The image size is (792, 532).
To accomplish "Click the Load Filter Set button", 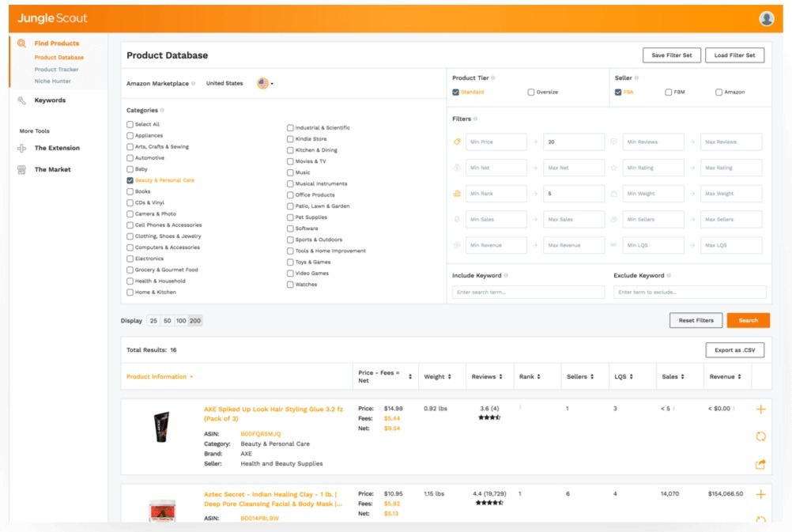I will 734,55.
